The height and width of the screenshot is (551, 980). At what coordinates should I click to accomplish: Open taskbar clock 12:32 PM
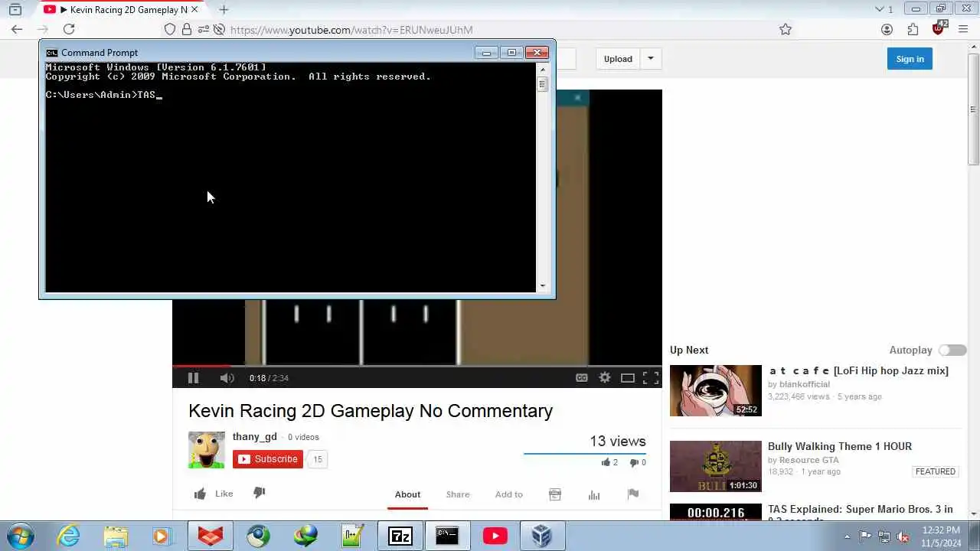click(941, 536)
